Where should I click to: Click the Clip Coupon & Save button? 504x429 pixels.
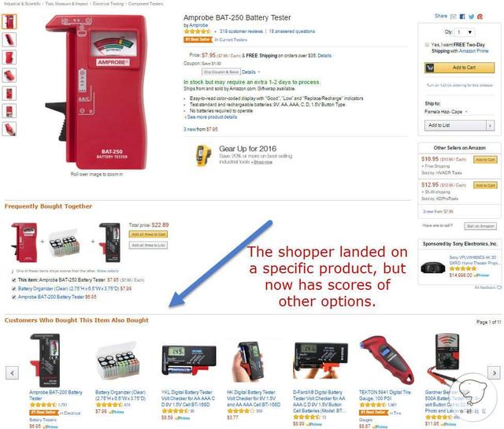point(221,72)
